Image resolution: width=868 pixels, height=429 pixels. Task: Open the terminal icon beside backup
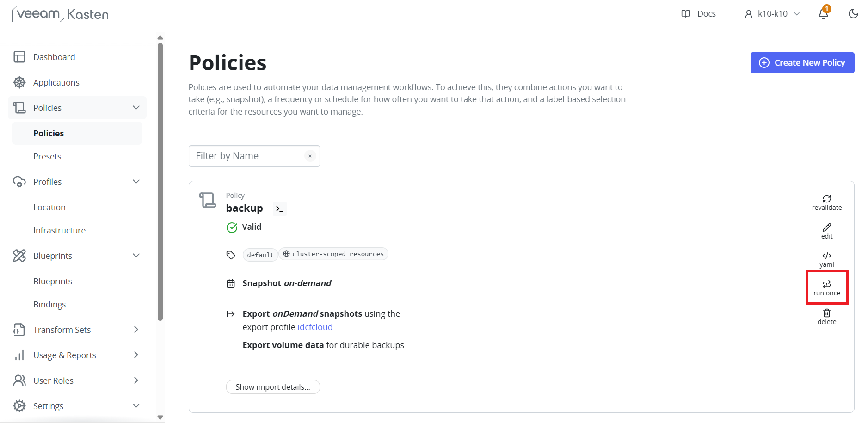click(279, 209)
